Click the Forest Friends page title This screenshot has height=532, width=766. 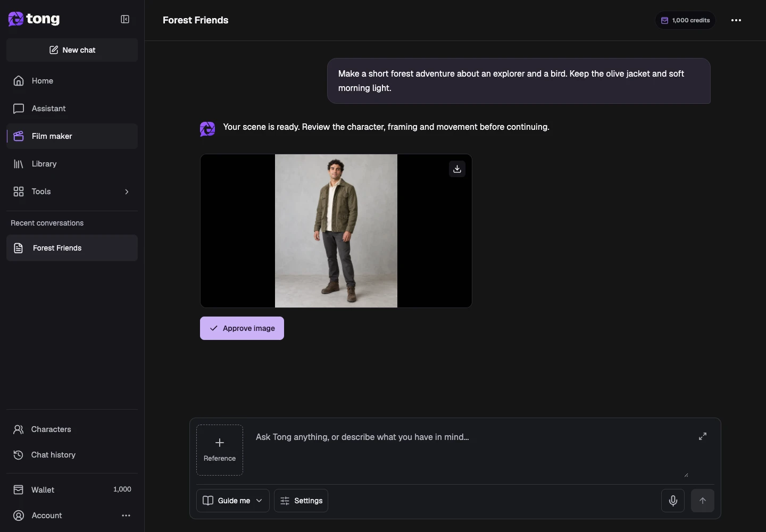[x=196, y=20]
